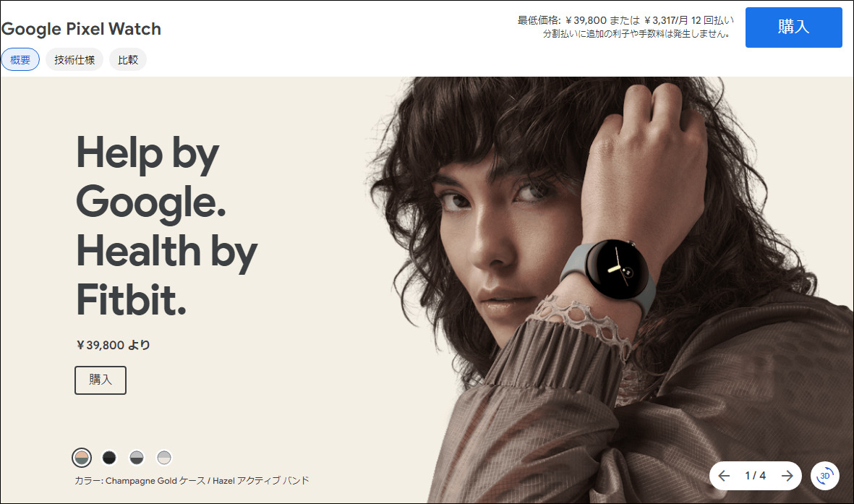Select the light gray color swatch
This screenshot has height=504, width=854.
coord(164,458)
